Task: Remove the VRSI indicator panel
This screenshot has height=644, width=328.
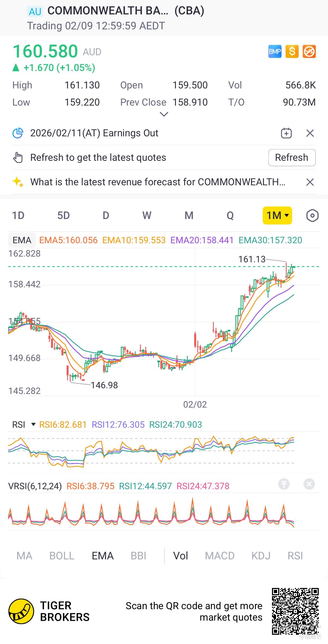Action: point(309,484)
